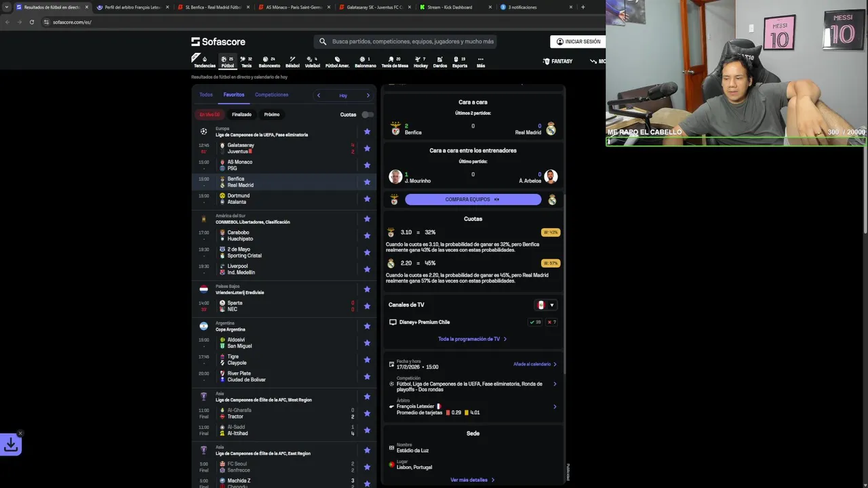This screenshot has width=868, height=488.
Task: Select the Esports icon
Action: click(x=460, y=62)
